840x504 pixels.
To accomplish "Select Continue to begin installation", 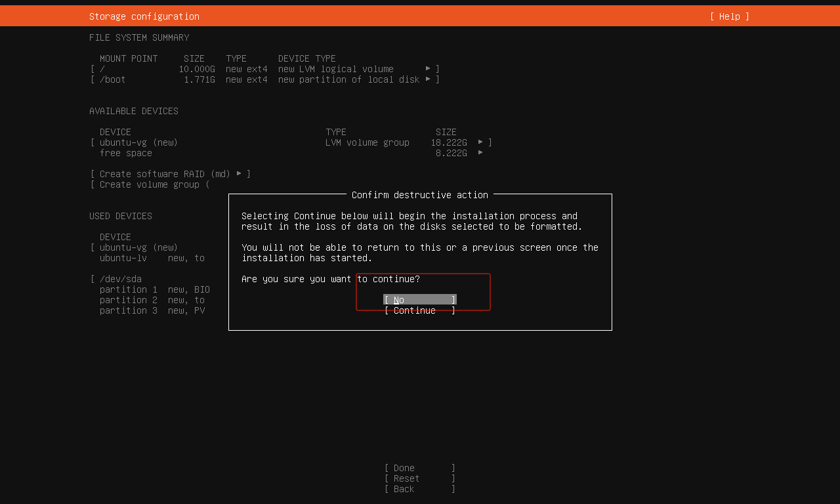I will pos(420,310).
